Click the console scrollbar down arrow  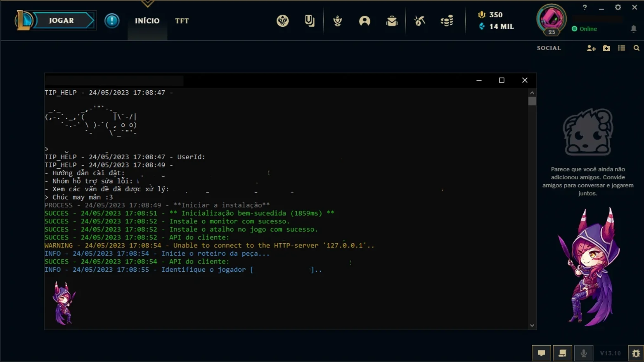(x=532, y=325)
